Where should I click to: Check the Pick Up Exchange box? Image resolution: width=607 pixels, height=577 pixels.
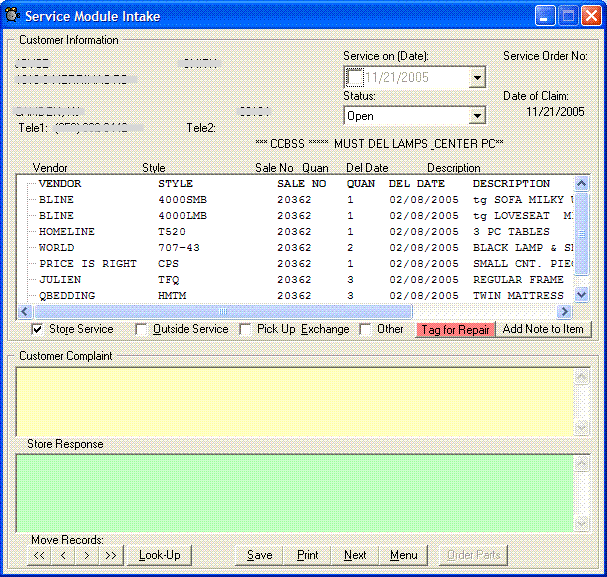(x=245, y=329)
